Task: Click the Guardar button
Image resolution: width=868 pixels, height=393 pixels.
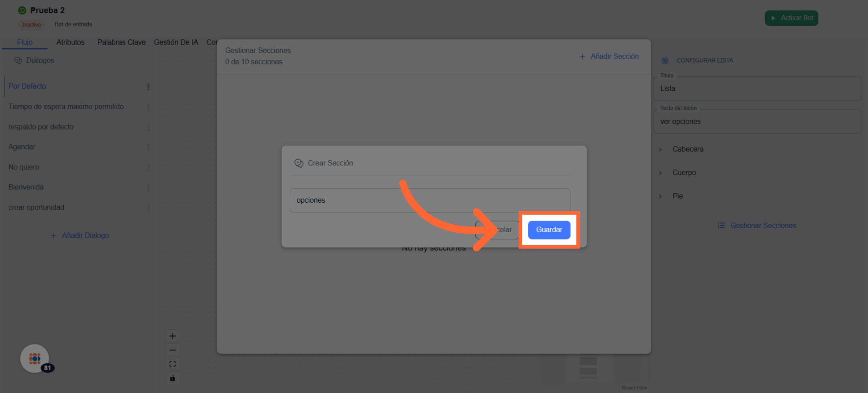Action: tap(549, 229)
